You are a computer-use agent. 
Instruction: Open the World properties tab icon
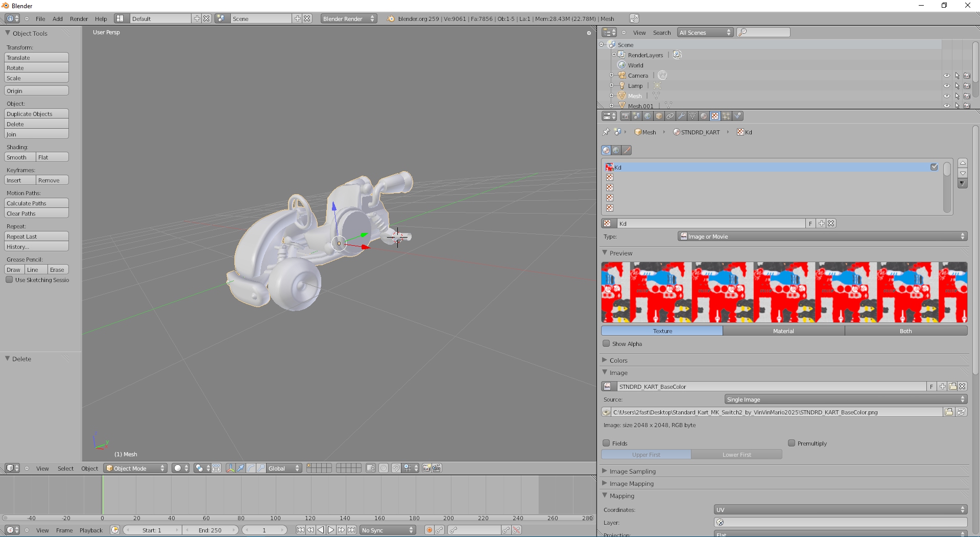point(648,116)
